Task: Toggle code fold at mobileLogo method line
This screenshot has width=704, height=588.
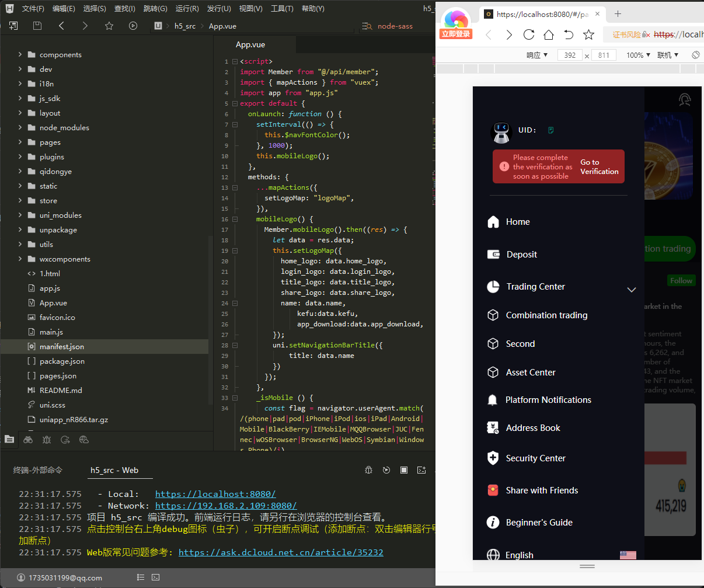Action: [235, 219]
